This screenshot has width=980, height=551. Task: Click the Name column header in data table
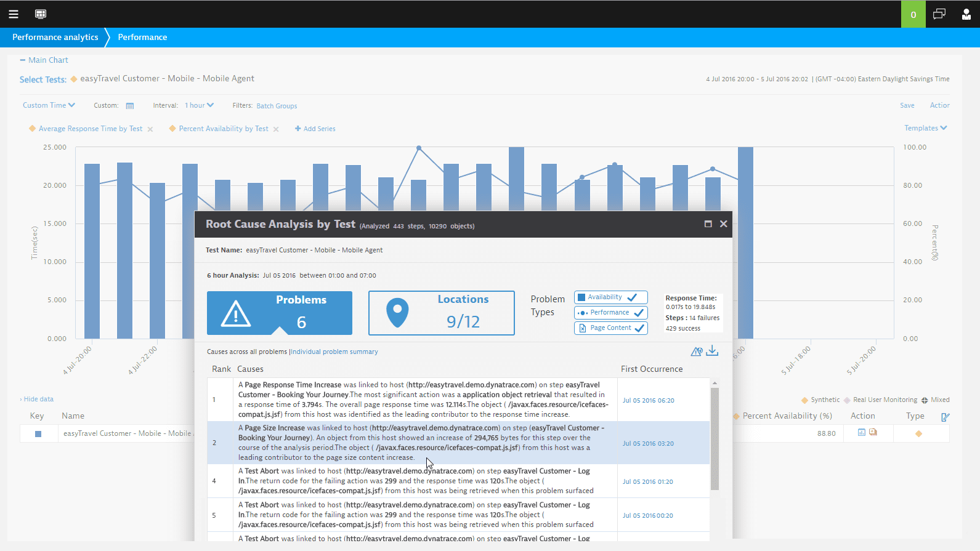(x=73, y=416)
